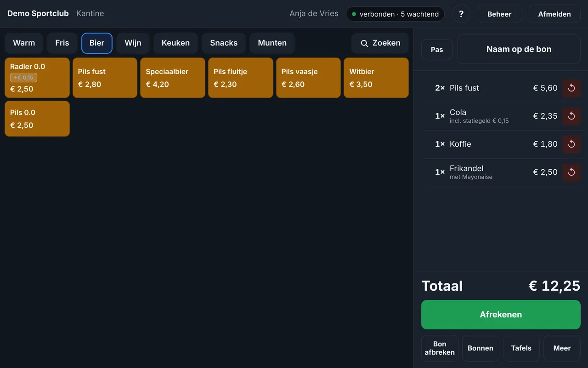Viewport: 588px width, 368px height.
Task: Click the 'met Mayonaise' note under Frikandel
Action: (471, 177)
